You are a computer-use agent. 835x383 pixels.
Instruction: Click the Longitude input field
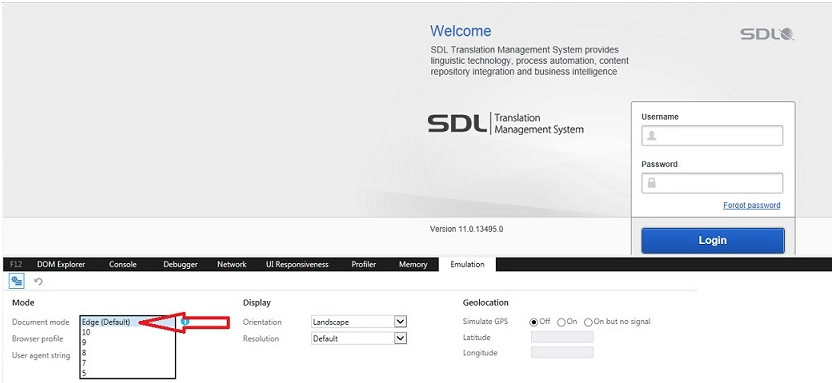tap(562, 352)
